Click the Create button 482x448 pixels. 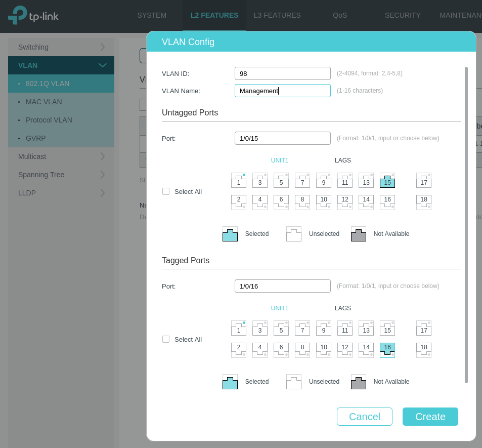[430, 417]
